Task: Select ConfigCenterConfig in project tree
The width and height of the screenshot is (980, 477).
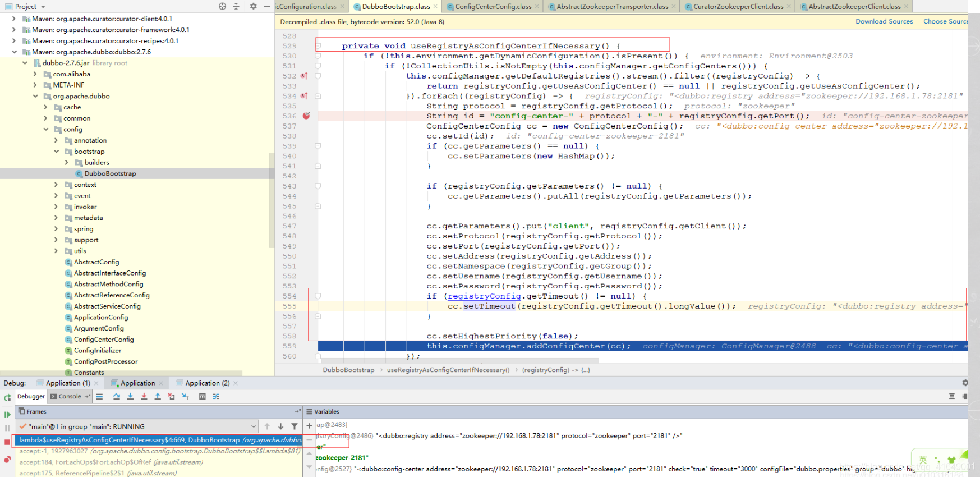Action: [x=104, y=340]
